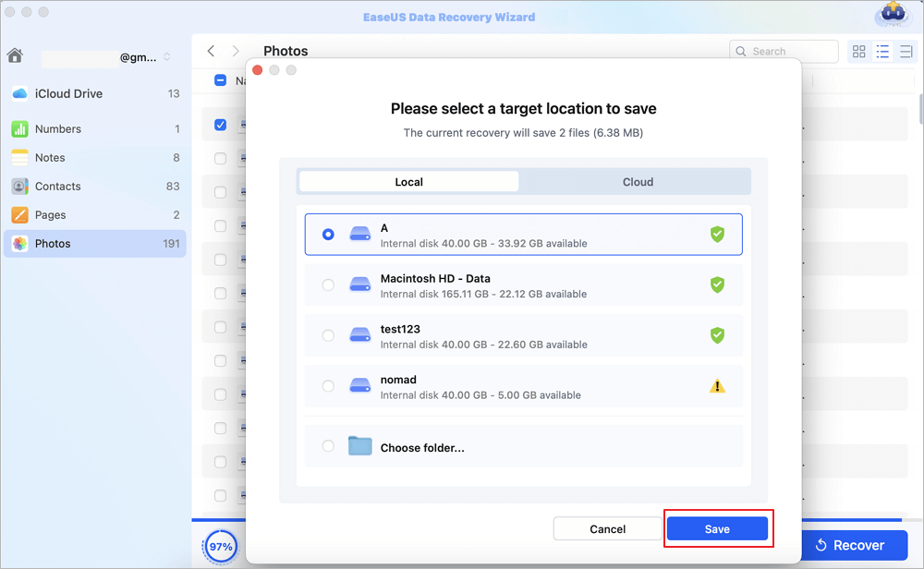This screenshot has width=924, height=569.
Task: Select Macintosh HD - Data radio button
Action: [328, 285]
